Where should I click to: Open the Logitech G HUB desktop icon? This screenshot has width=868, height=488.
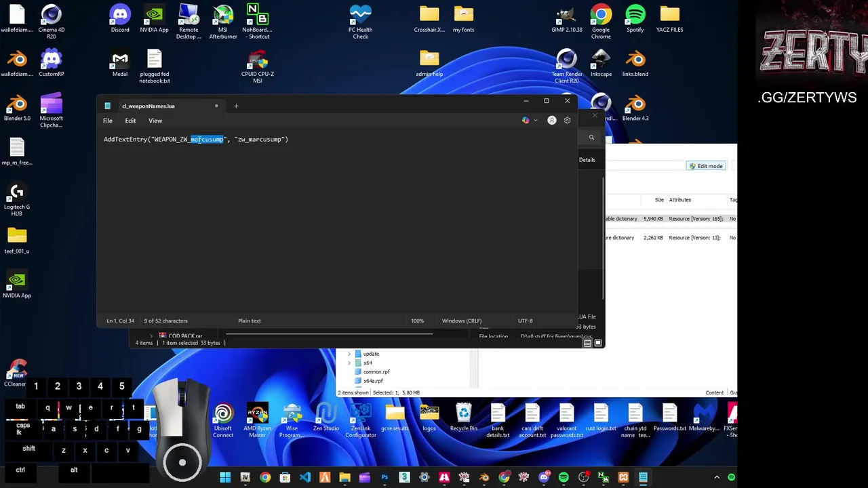(17, 199)
